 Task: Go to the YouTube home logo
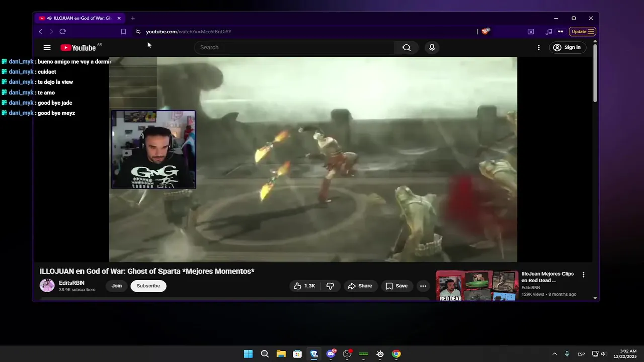pyautogui.click(x=78, y=48)
